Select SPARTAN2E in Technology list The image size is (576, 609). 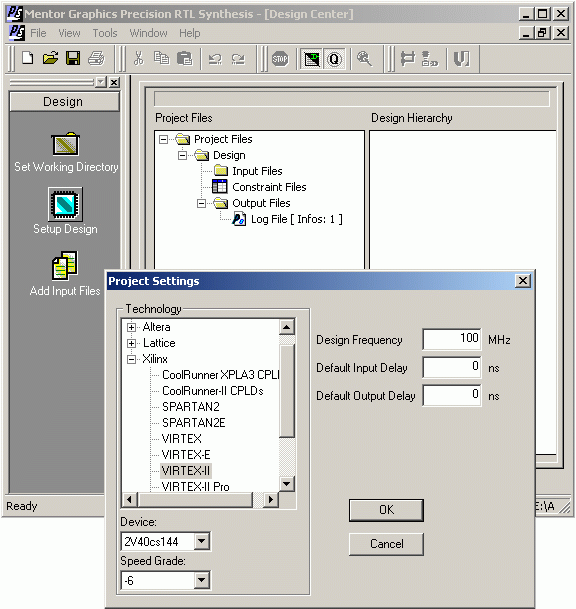193,423
